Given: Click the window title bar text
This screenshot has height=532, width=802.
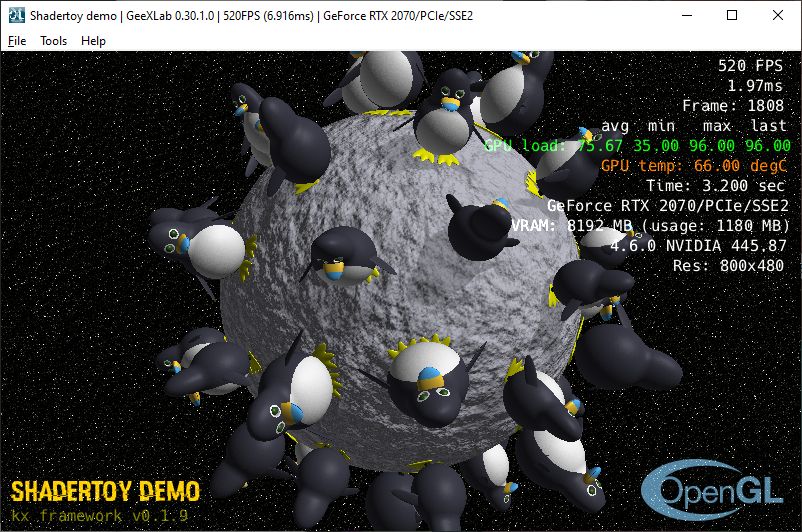Looking at the screenshot, I should tap(251, 16).
